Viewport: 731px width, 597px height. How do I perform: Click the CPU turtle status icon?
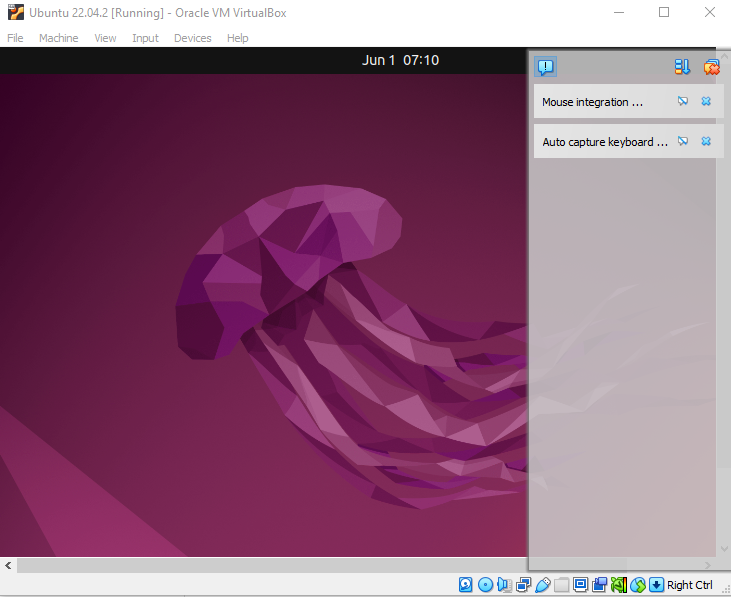(x=619, y=584)
